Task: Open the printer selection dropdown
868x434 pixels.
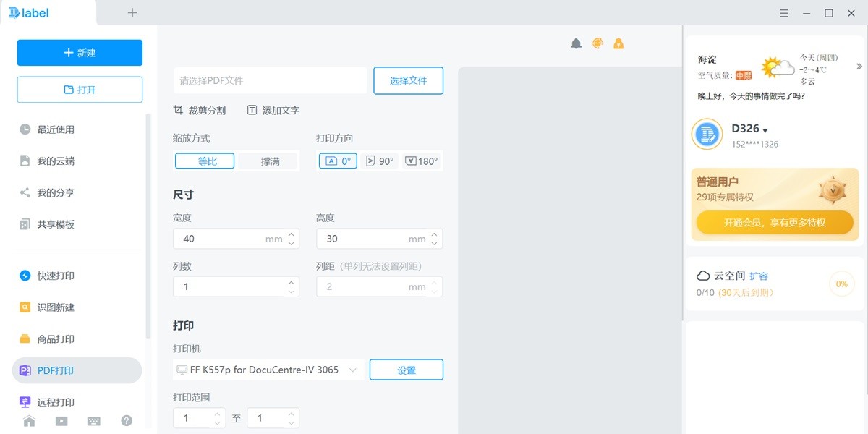Action: coord(354,369)
